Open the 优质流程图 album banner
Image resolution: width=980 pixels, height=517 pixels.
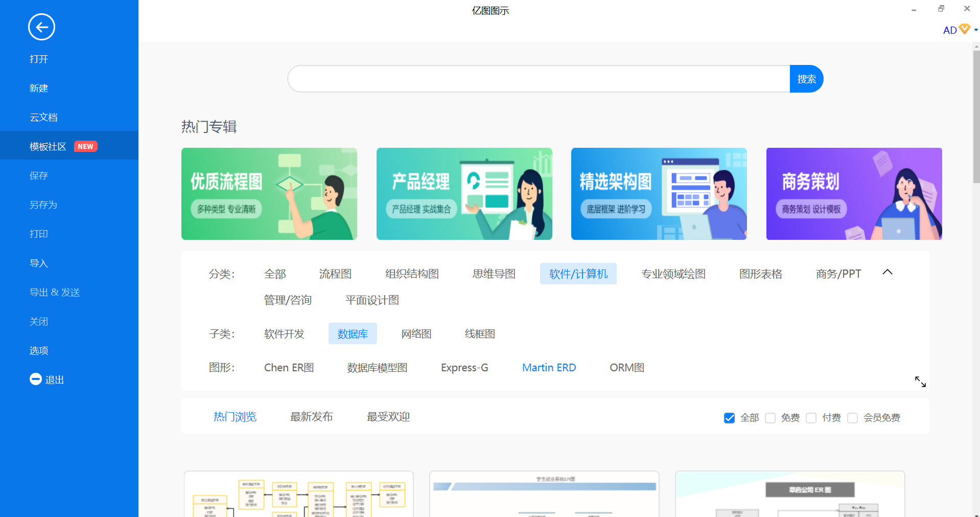(x=269, y=194)
